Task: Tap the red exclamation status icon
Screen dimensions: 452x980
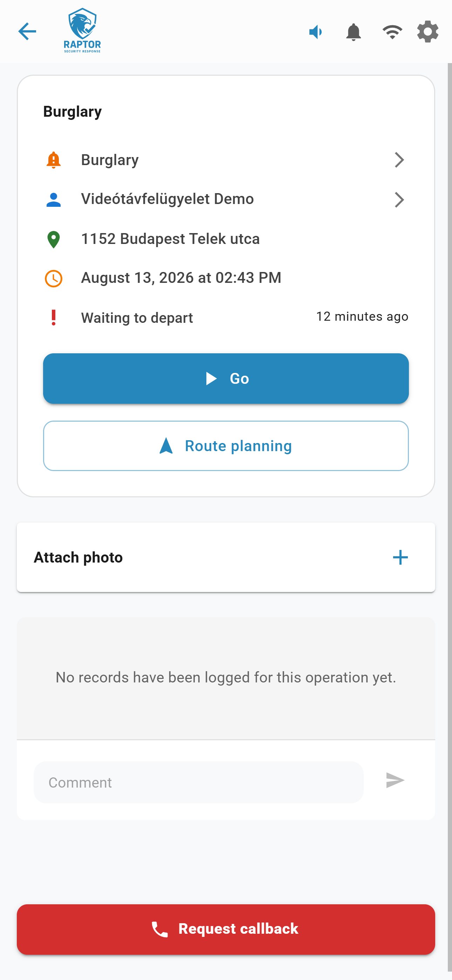Action: 54,318
